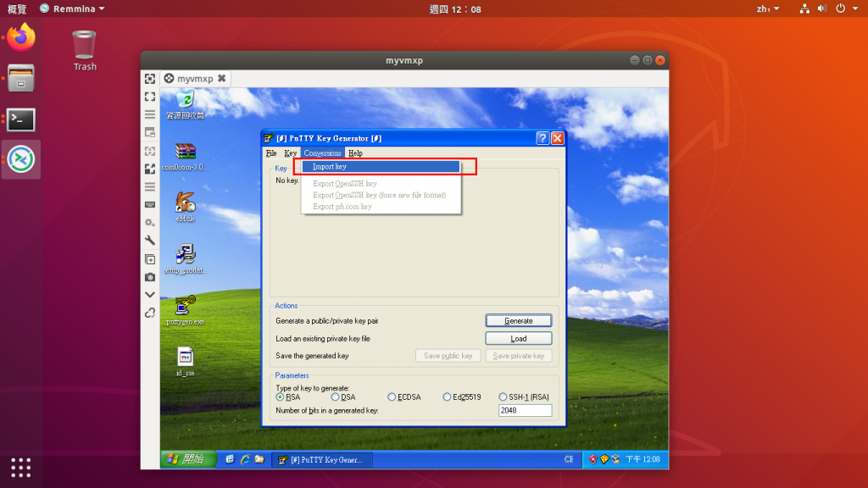Open the hamburger menu directly under the fullscreen toggle
This screenshot has height=488, width=868.
click(x=150, y=114)
